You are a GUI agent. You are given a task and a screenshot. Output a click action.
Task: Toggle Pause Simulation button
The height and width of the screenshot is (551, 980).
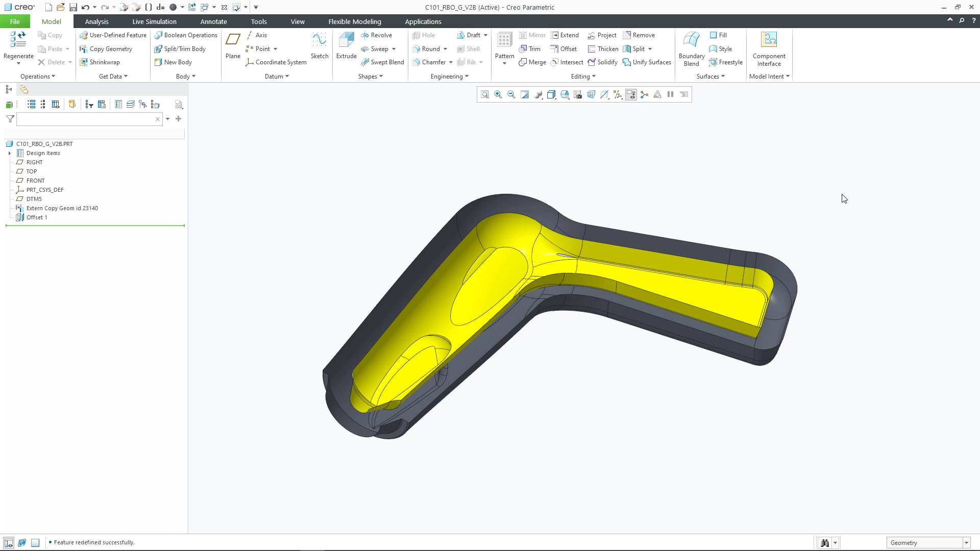[x=671, y=94]
